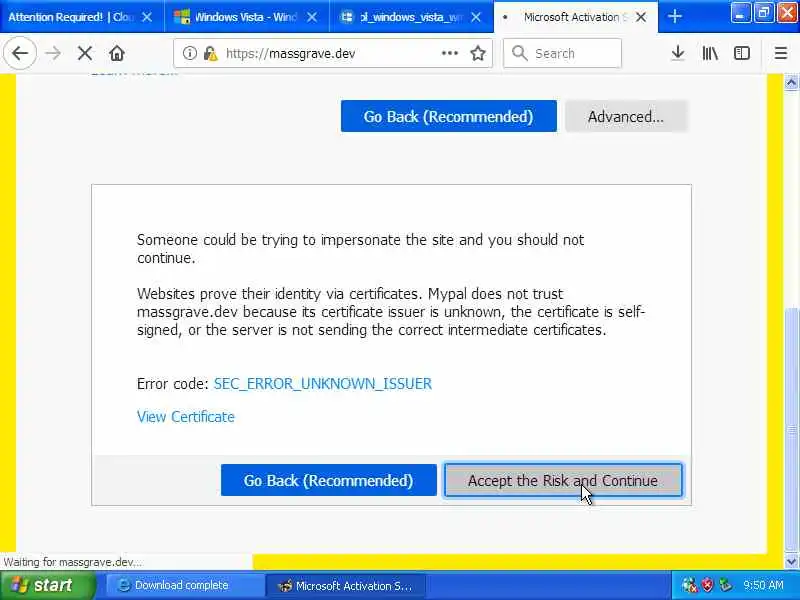
Task: Open the Library icon
Action: coord(710,53)
